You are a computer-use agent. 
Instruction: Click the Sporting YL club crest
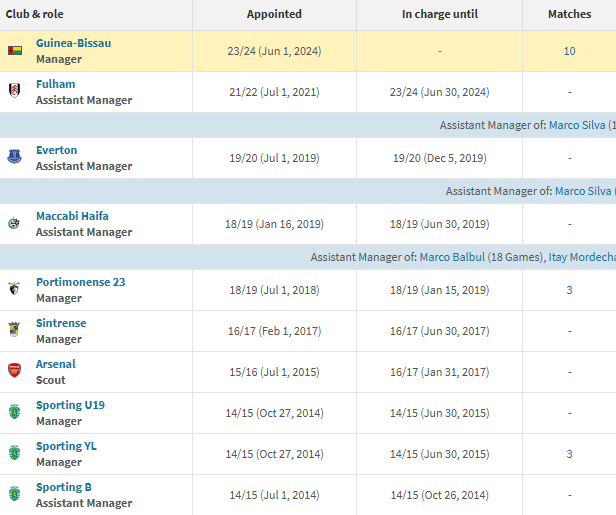(15, 453)
